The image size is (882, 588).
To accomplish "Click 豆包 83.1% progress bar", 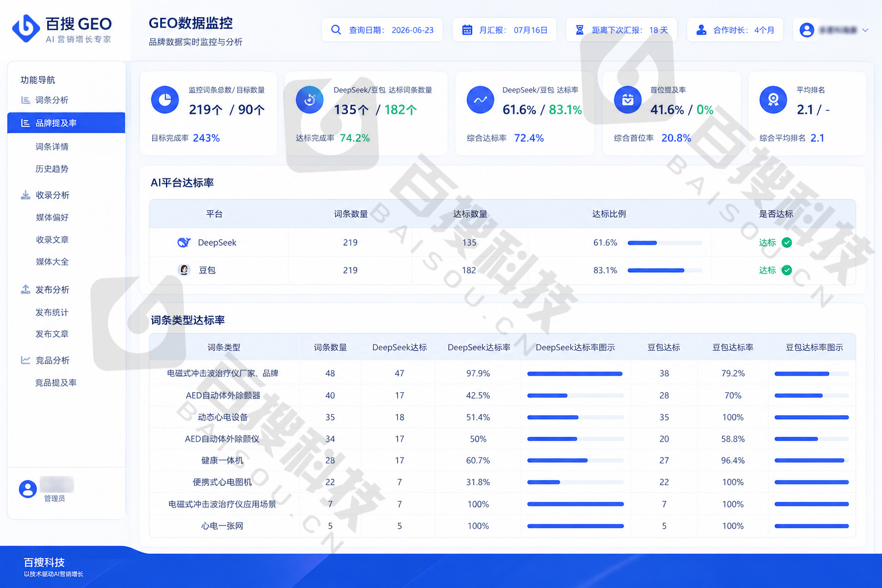I will tap(664, 270).
